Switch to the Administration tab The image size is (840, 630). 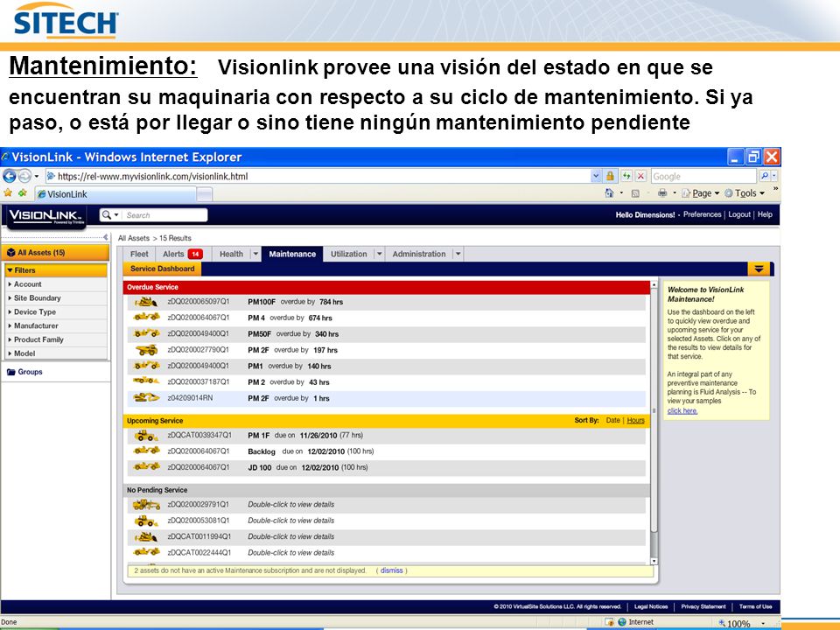[x=419, y=254]
